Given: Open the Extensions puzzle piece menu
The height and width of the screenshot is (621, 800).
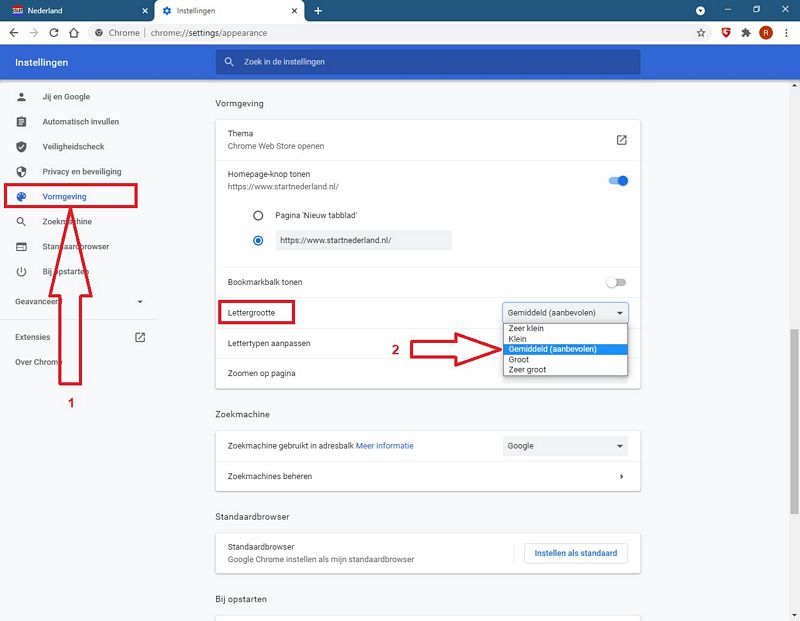Looking at the screenshot, I should pyautogui.click(x=746, y=33).
